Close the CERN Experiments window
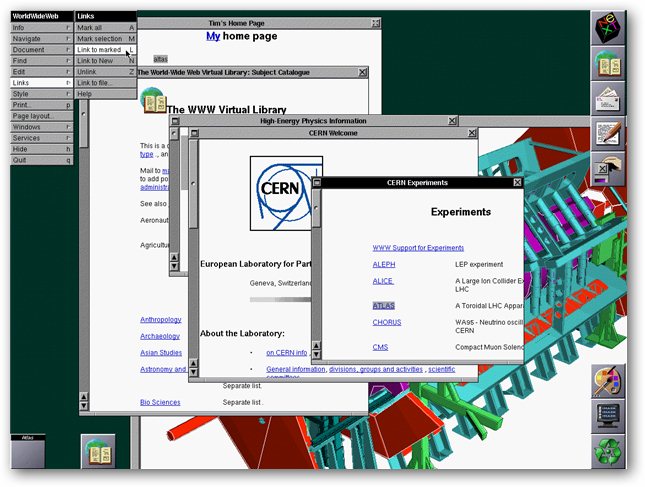The height and width of the screenshot is (487, 645). click(517, 183)
